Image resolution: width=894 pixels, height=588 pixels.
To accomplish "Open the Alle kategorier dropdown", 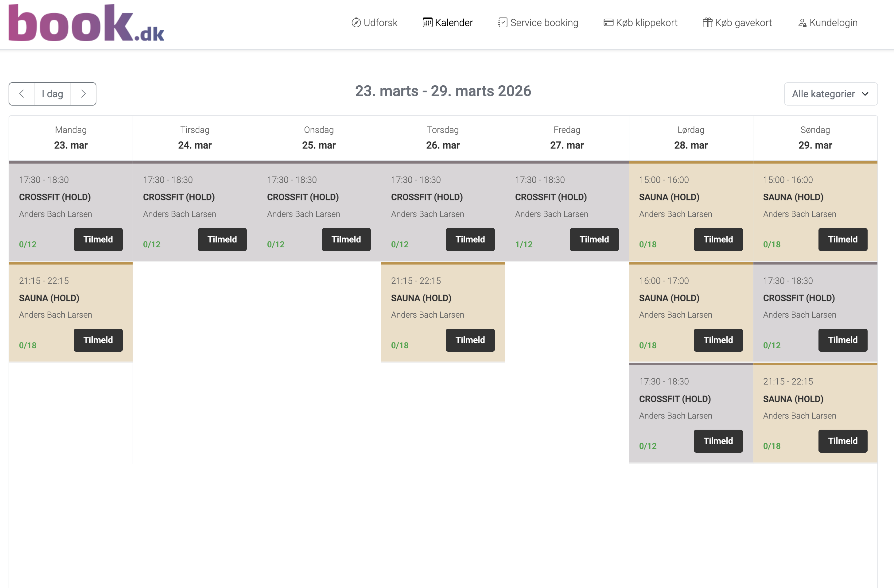I will pos(830,94).
